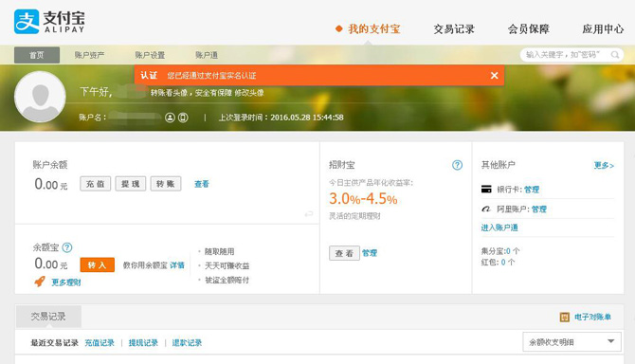The height and width of the screenshot is (364, 635).
Task: Select the 首页 sub-navigation tab
Action: click(x=37, y=55)
